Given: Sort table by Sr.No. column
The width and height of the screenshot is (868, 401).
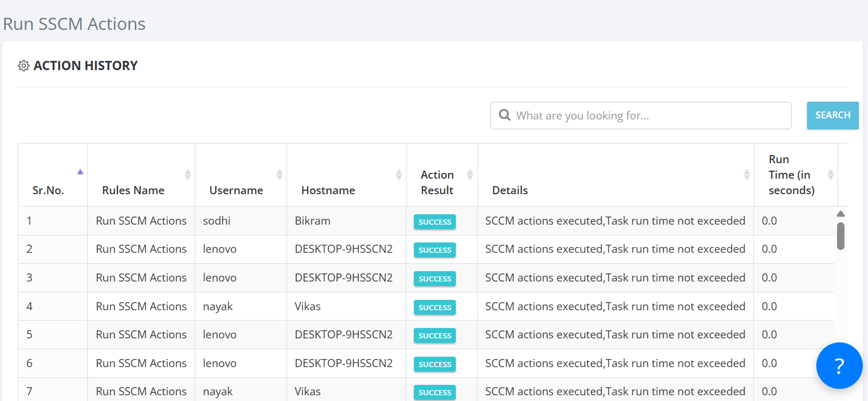Looking at the screenshot, I should 53,175.
